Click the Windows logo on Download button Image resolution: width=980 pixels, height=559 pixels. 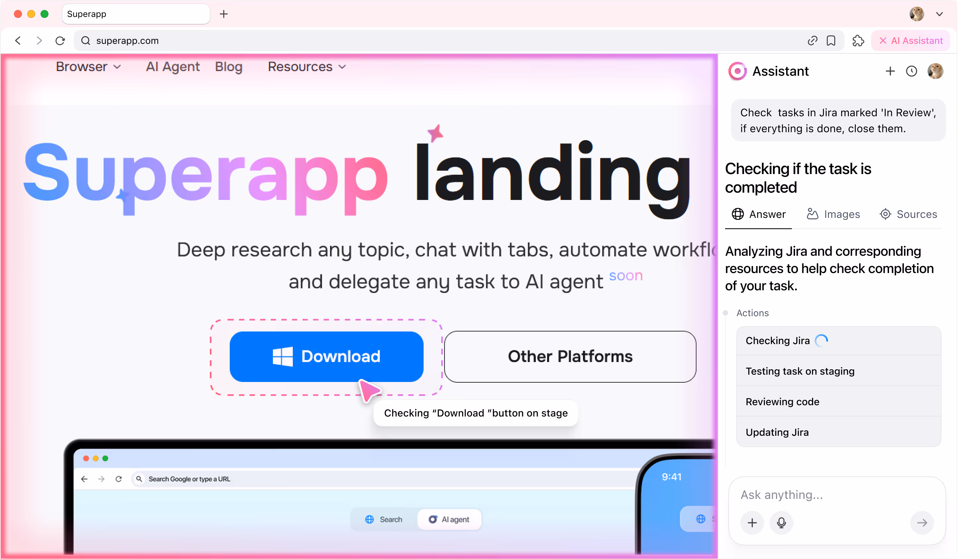tap(283, 357)
